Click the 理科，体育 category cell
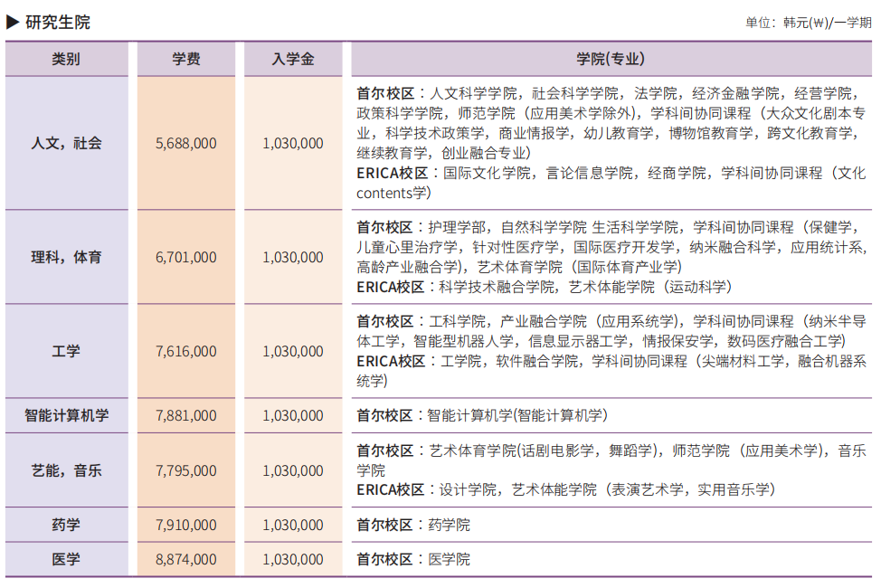Screen dimensions: 881x588 pos(66,258)
